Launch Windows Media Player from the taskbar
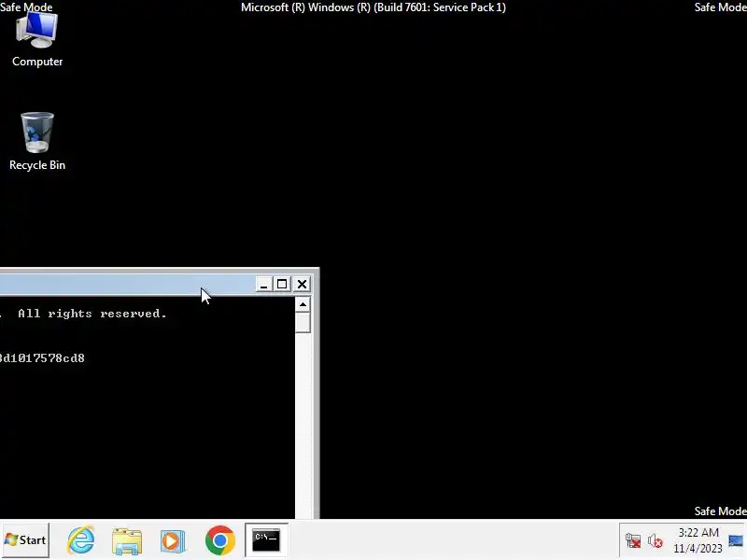The width and height of the screenshot is (747, 560). point(173,540)
